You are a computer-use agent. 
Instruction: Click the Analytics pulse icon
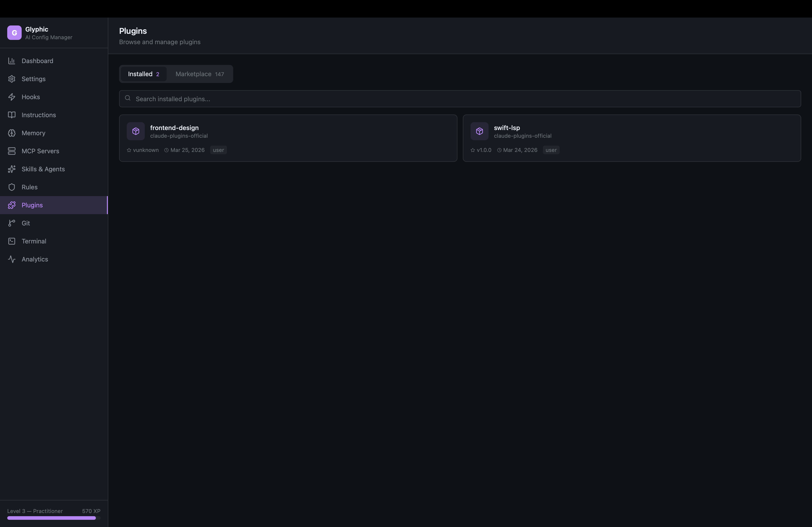point(12,259)
